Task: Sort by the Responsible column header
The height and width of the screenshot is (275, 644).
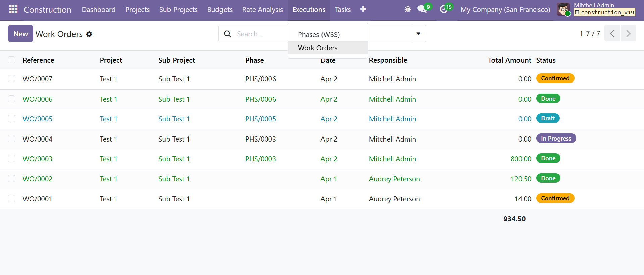Action: click(x=388, y=60)
